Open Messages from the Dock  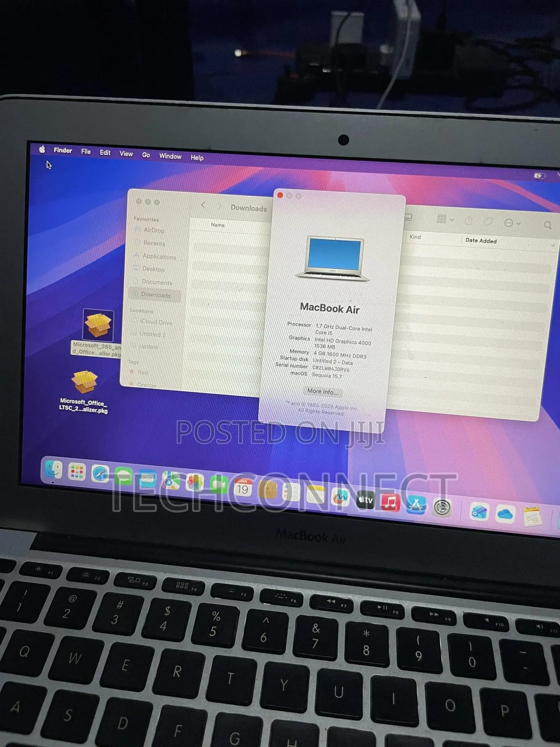124,476
